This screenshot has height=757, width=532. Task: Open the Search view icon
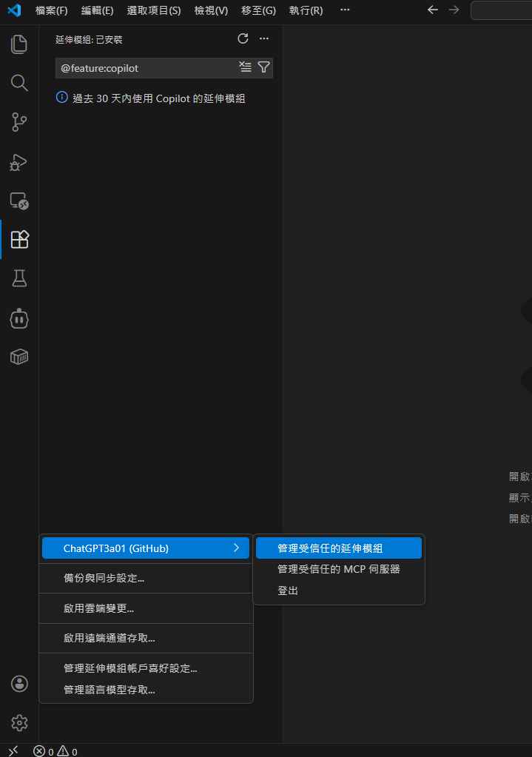point(18,83)
